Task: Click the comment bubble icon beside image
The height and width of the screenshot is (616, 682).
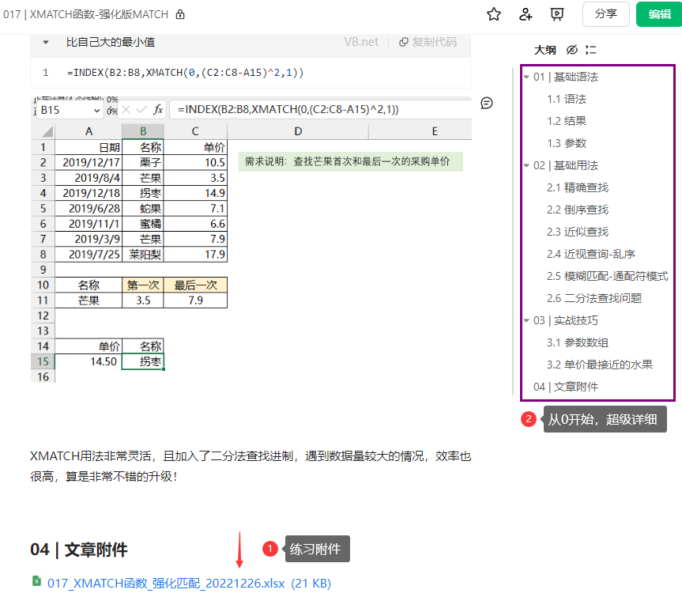Action: [x=487, y=103]
